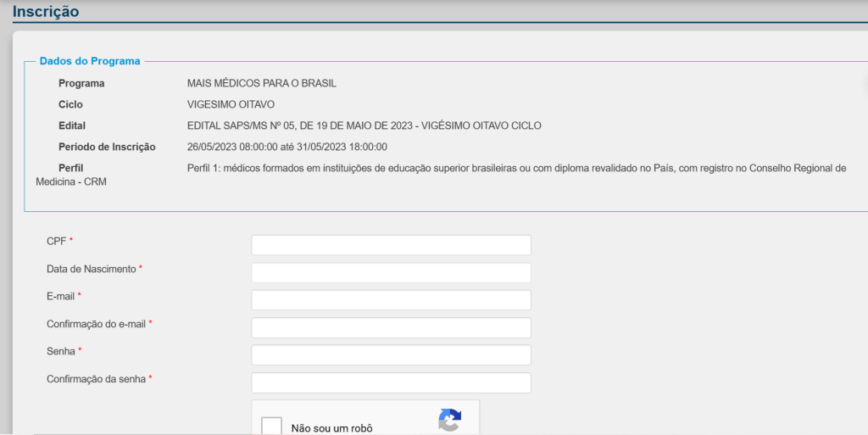Screen dimensions: 868x435
Task: Click the Data de Nascimento label
Action: click(91, 269)
